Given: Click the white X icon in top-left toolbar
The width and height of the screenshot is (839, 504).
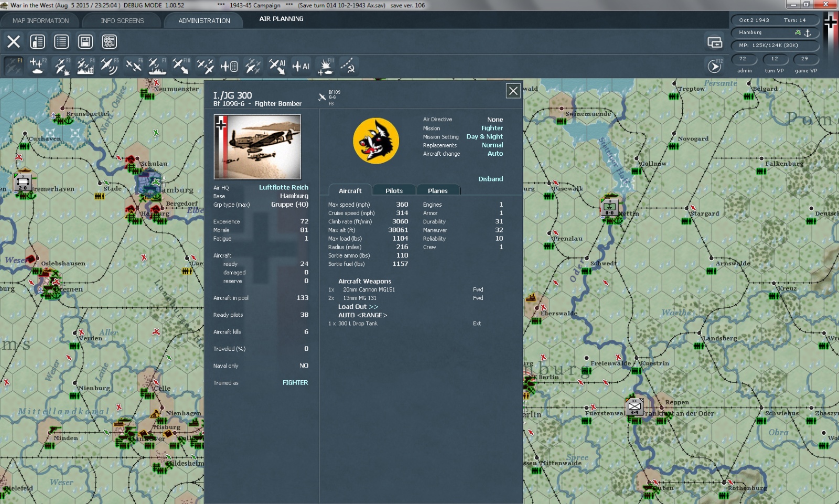Looking at the screenshot, I should 14,41.
